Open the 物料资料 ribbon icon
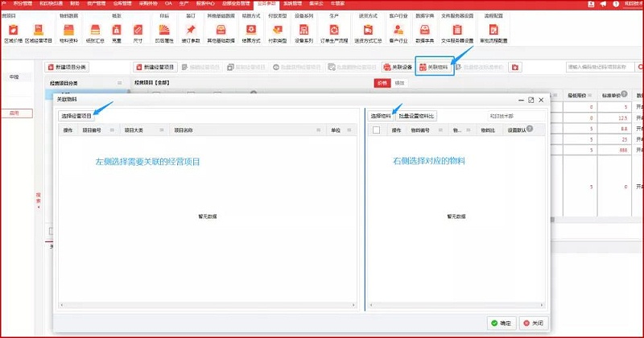 point(69,31)
